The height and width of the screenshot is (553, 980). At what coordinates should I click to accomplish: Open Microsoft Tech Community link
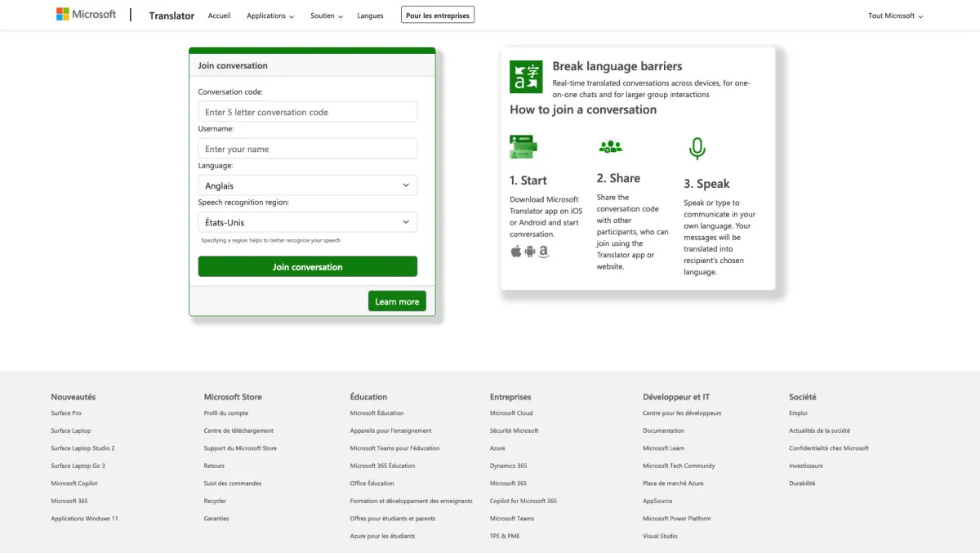coord(679,466)
